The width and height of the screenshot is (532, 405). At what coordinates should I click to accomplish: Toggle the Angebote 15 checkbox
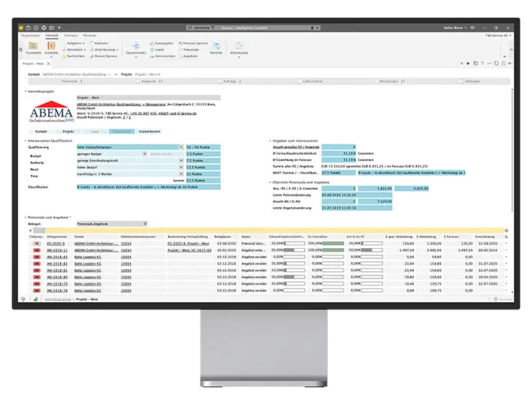point(138,81)
